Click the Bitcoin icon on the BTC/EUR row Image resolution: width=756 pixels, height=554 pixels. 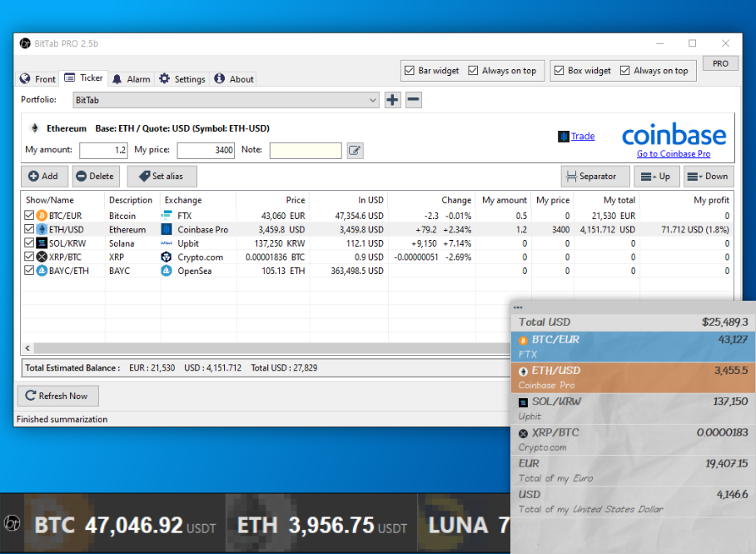point(42,214)
